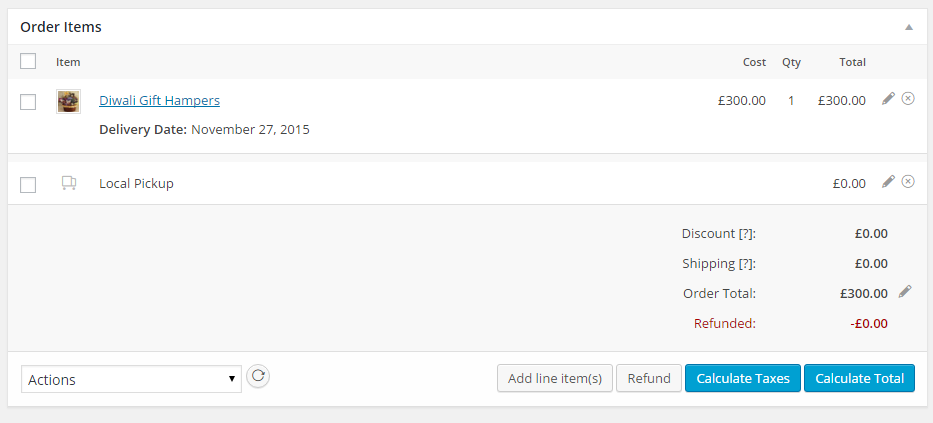Remove the Local Pickup shipping line
933x423 pixels.
click(x=908, y=181)
